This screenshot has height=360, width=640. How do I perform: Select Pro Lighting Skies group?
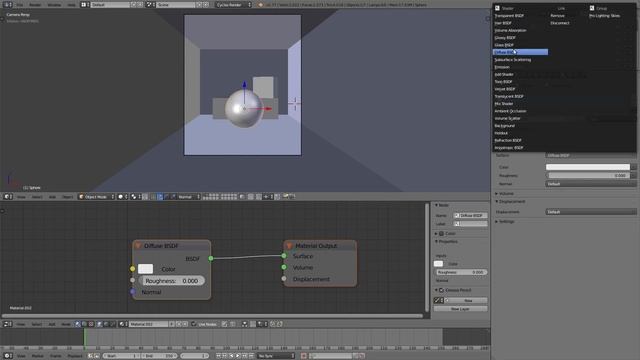click(604, 16)
